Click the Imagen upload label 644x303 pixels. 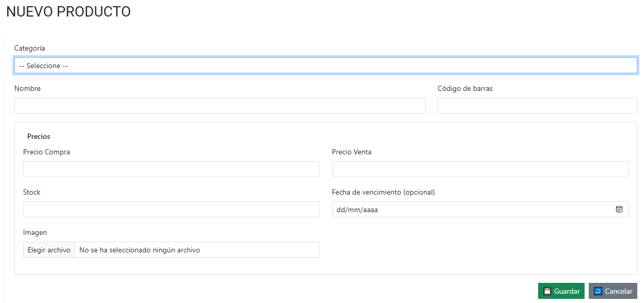[35, 232]
